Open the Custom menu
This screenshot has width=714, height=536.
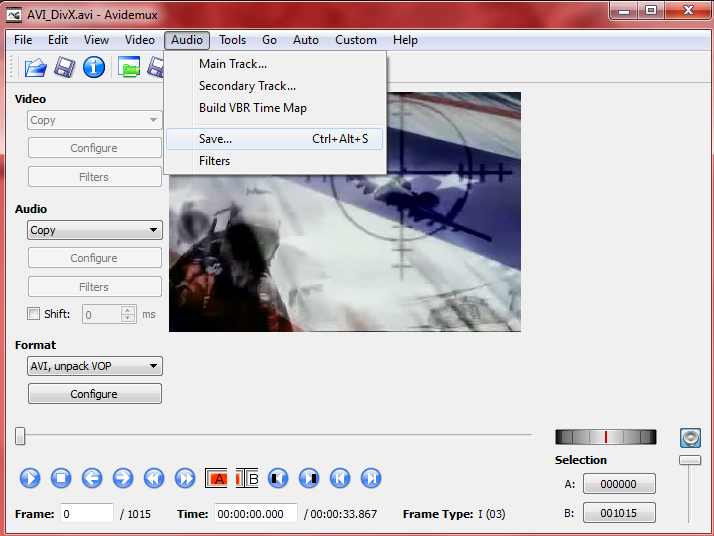coord(356,40)
